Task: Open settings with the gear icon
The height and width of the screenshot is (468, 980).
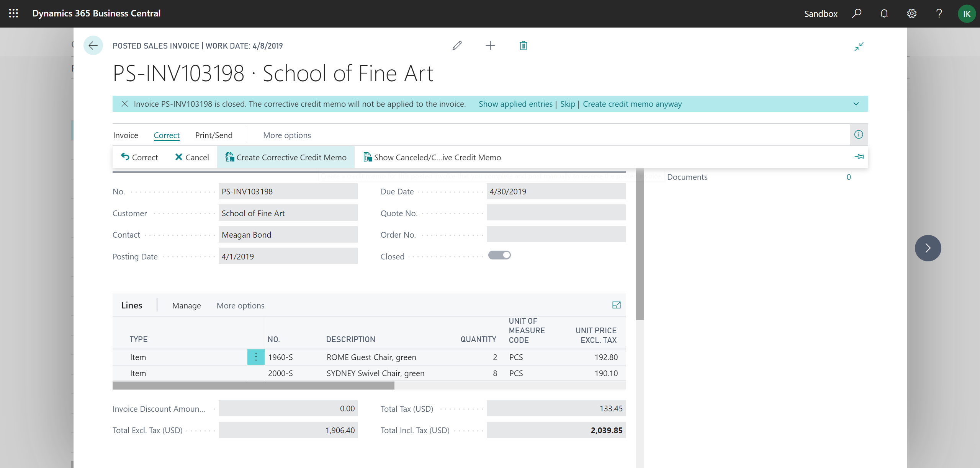Action: coord(911,13)
